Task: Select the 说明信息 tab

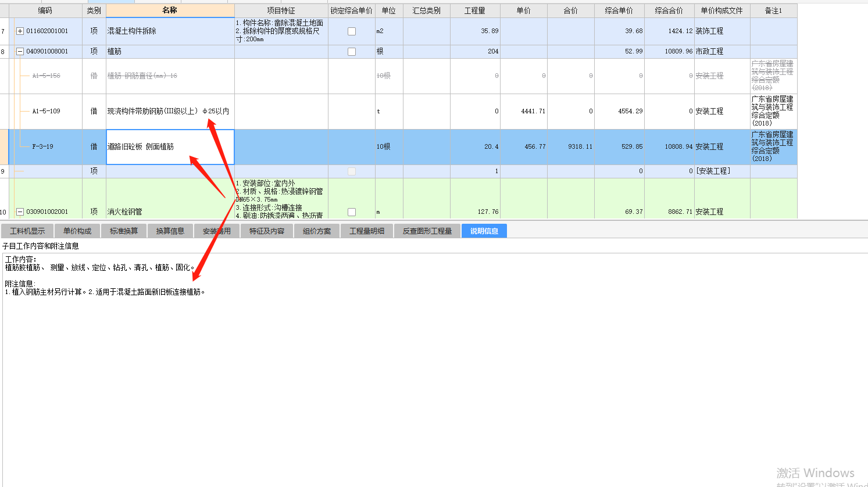Action: [x=484, y=231]
